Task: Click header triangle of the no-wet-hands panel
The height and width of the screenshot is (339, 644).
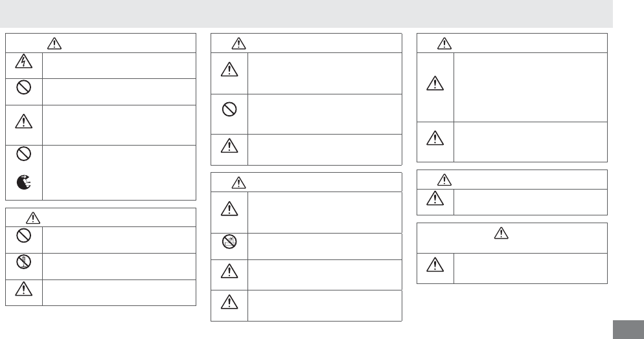Action: (237, 182)
